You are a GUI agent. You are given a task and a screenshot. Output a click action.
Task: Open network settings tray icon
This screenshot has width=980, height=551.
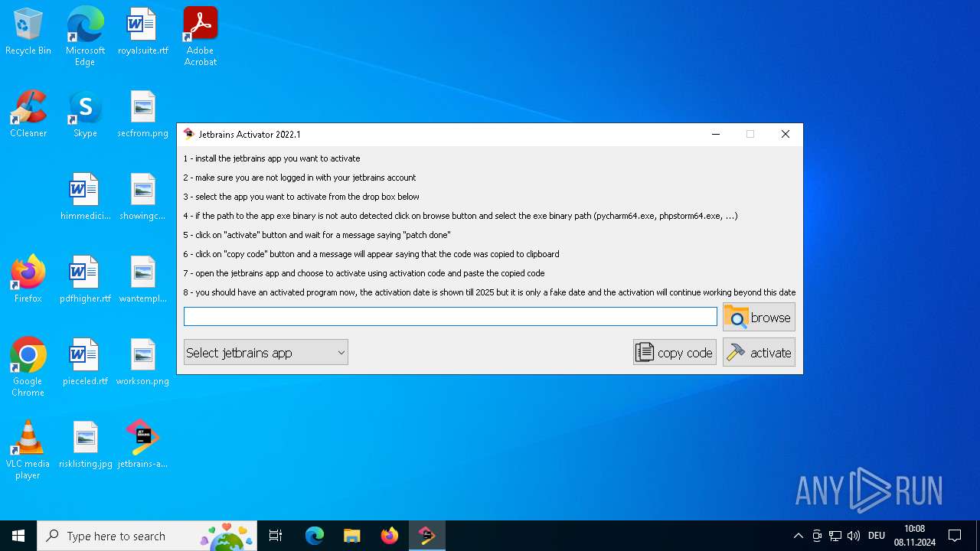point(835,536)
